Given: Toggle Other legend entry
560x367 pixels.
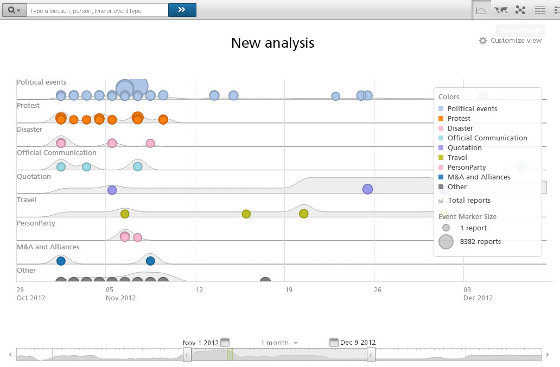Looking at the screenshot, I should 452,186.
